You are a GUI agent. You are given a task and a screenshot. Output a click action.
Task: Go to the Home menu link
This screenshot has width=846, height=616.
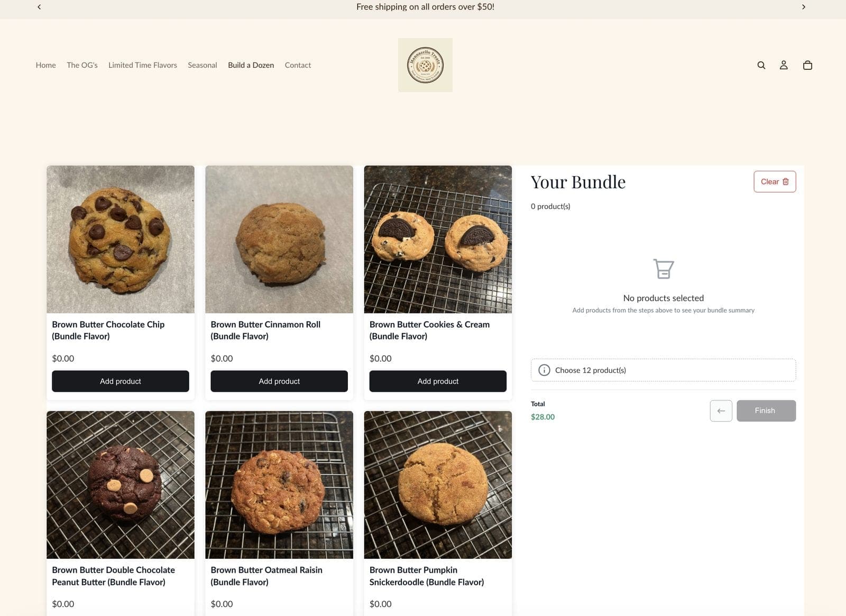point(46,65)
